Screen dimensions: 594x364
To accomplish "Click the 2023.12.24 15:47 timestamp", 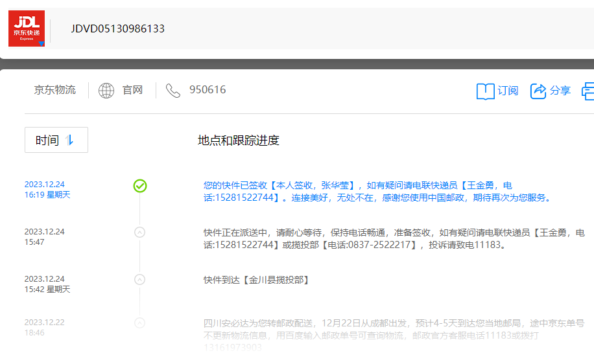I will (x=44, y=237).
